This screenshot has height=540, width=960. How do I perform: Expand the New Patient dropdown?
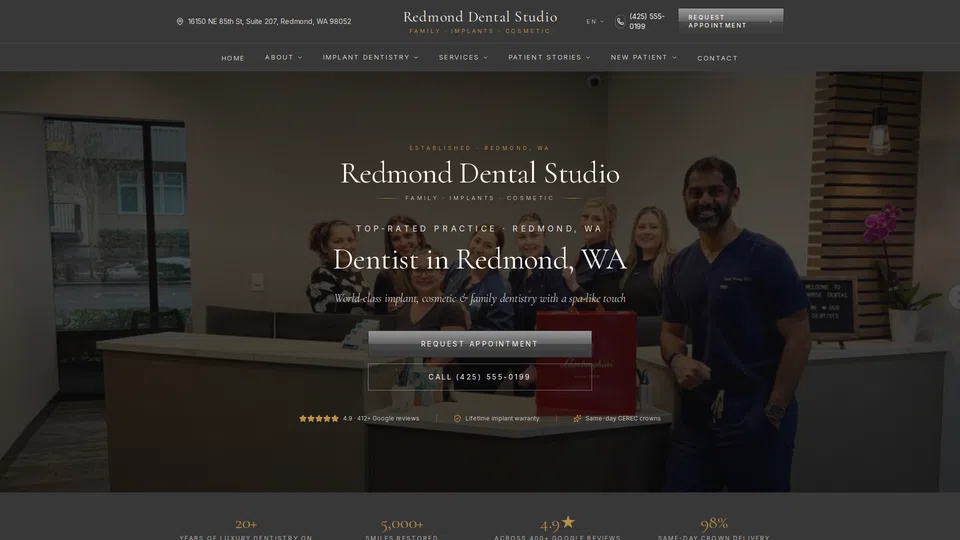643,58
